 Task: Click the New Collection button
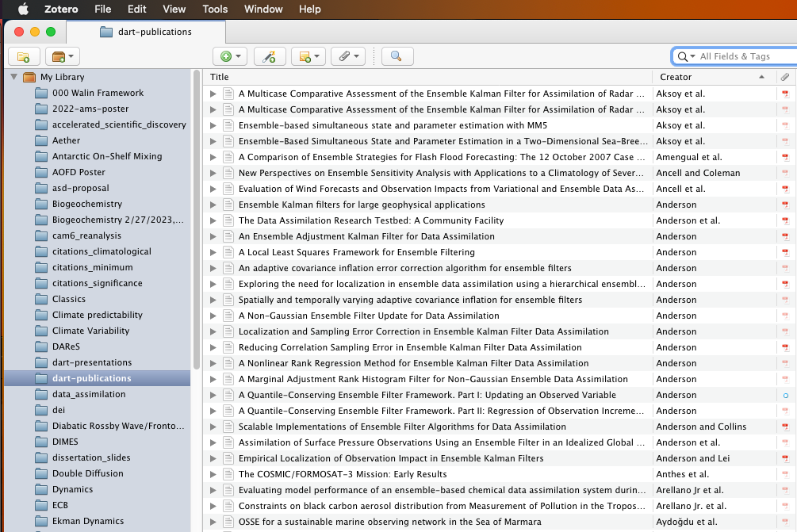click(x=23, y=56)
